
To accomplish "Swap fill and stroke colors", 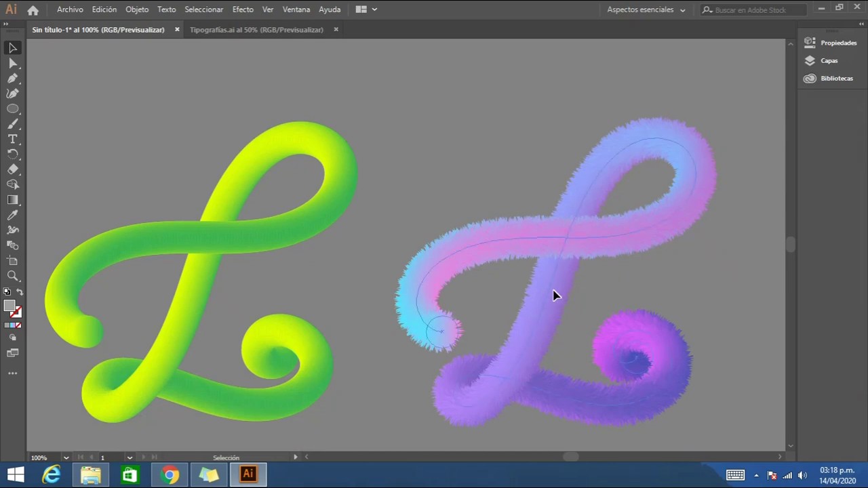I will click(20, 292).
